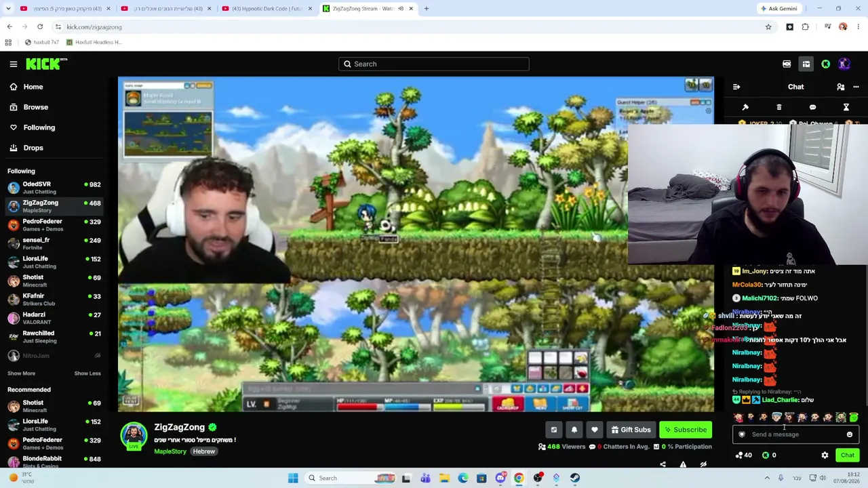
Task: Click the MapleStory category link under stream title
Action: [x=170, y=451]
